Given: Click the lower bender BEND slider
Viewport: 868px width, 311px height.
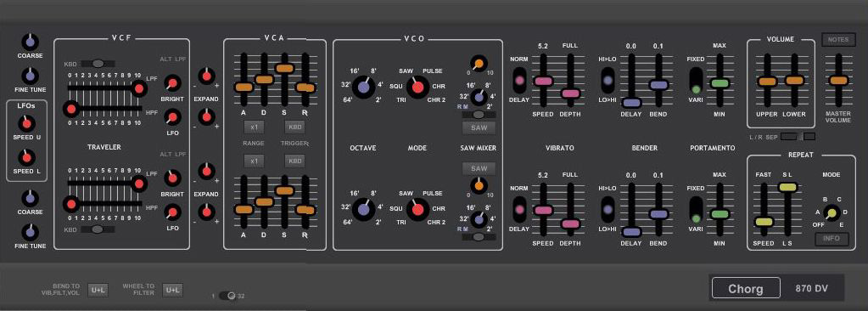Looking at the screenshot, I should pos(658,214).
